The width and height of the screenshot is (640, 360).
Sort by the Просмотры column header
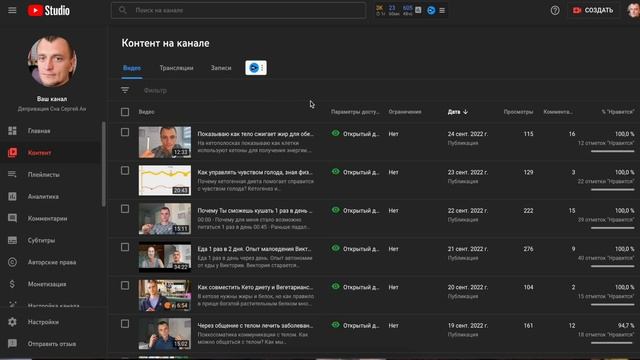(518, 112)
